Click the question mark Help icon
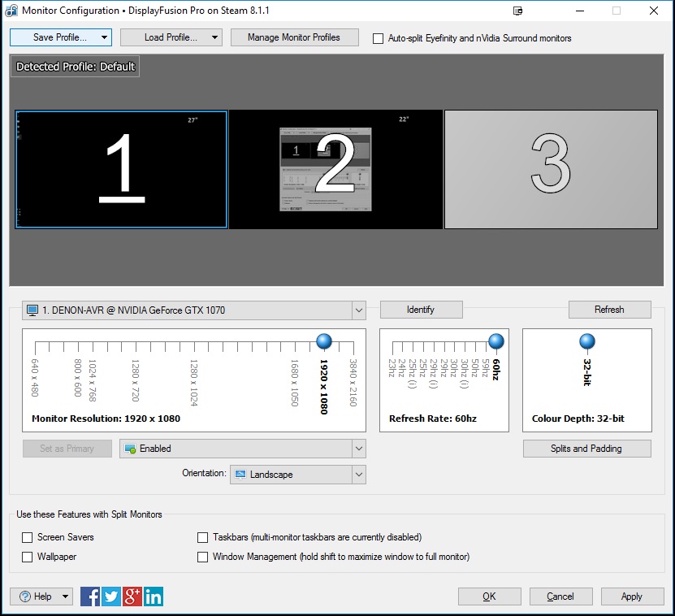Viewport: 675px width, 616px height. [x=25, y=596]
